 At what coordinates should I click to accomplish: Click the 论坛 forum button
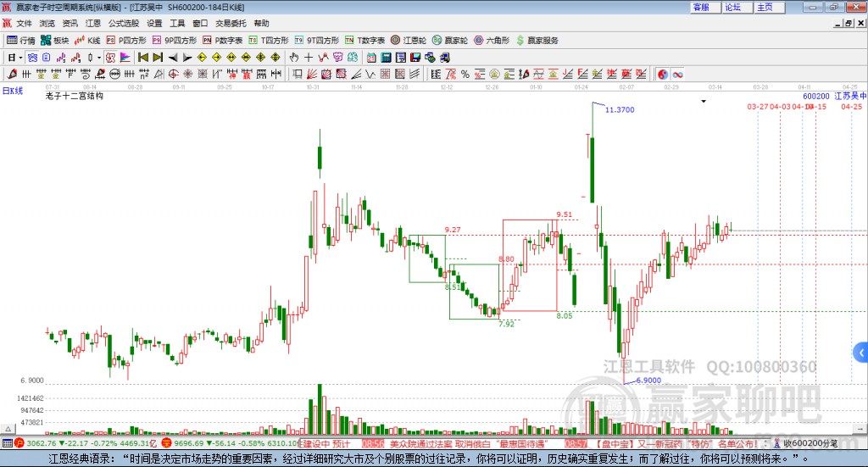point(738,7)
